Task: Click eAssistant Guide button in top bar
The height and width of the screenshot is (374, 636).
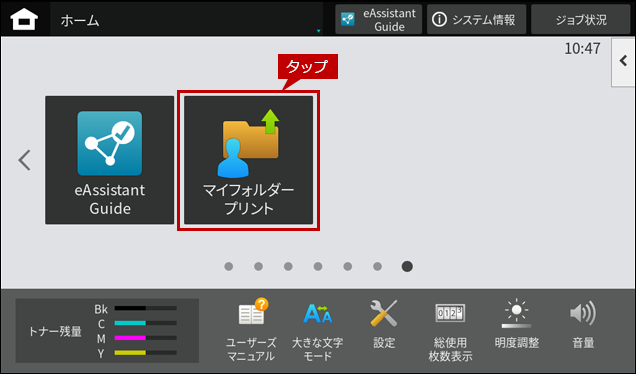Action: click(x=378, y=19)
